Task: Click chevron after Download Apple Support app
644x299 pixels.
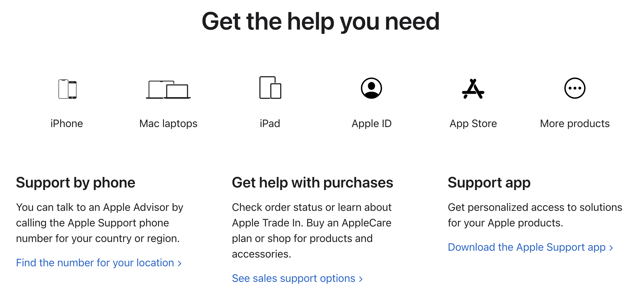Action: (611, 248)
